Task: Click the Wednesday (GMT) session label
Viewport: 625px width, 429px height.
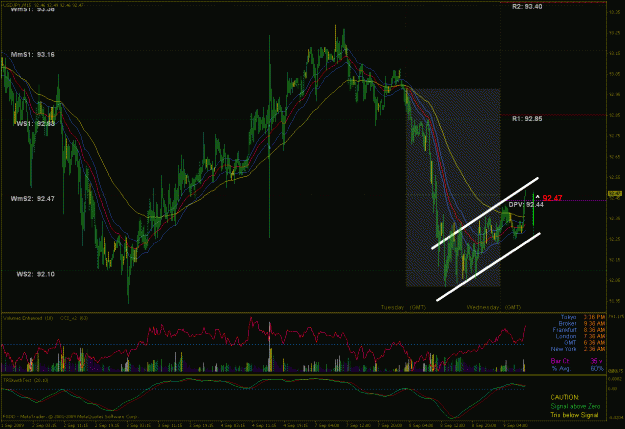Action: 494,307
